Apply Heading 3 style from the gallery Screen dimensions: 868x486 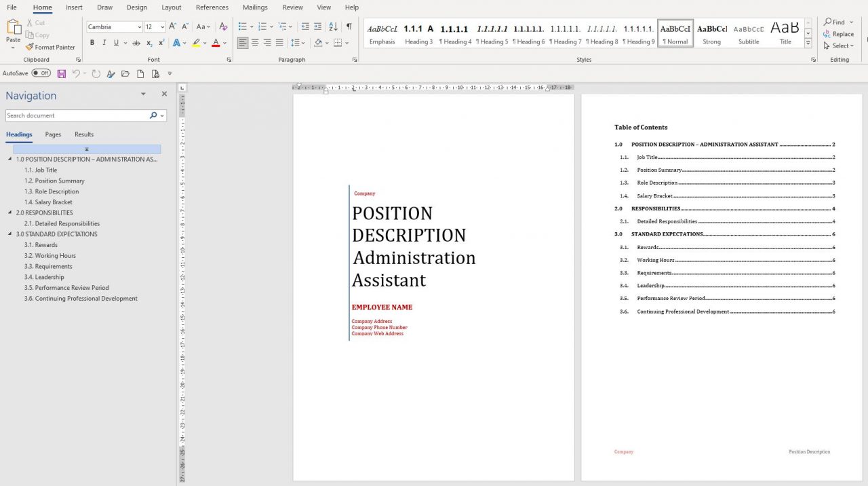click(x=418, y=32)
